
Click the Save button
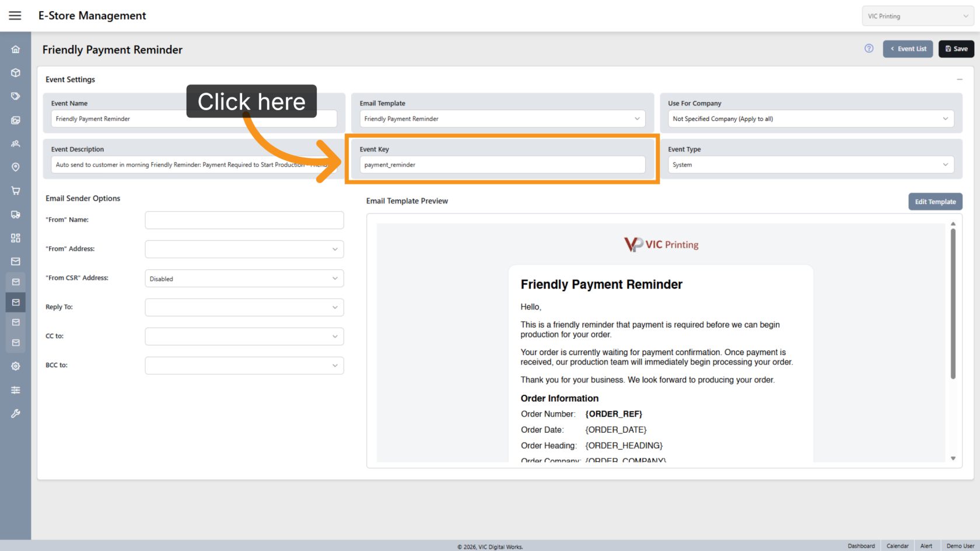point(956,49)
